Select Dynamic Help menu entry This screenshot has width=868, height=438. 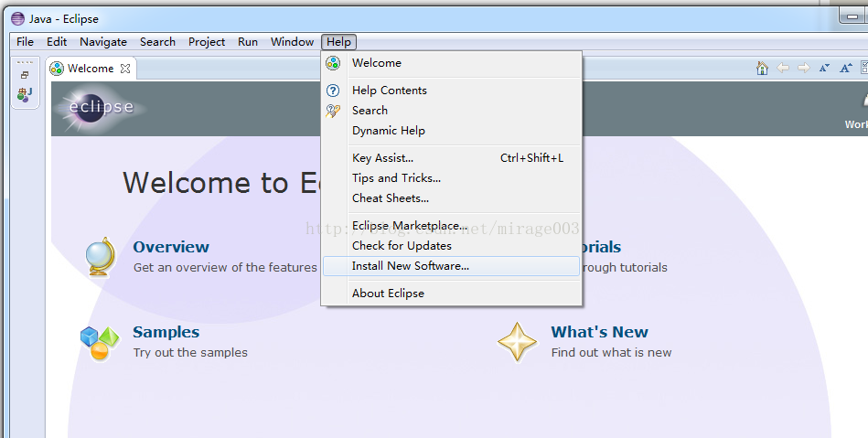pos(451,131)
